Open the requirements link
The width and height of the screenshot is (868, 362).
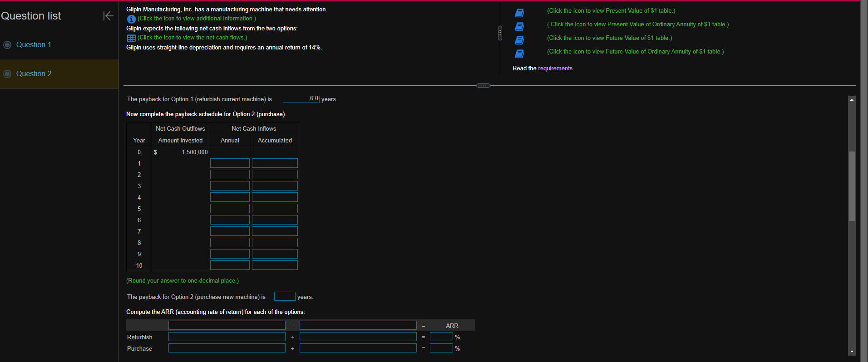coord(555,68)
